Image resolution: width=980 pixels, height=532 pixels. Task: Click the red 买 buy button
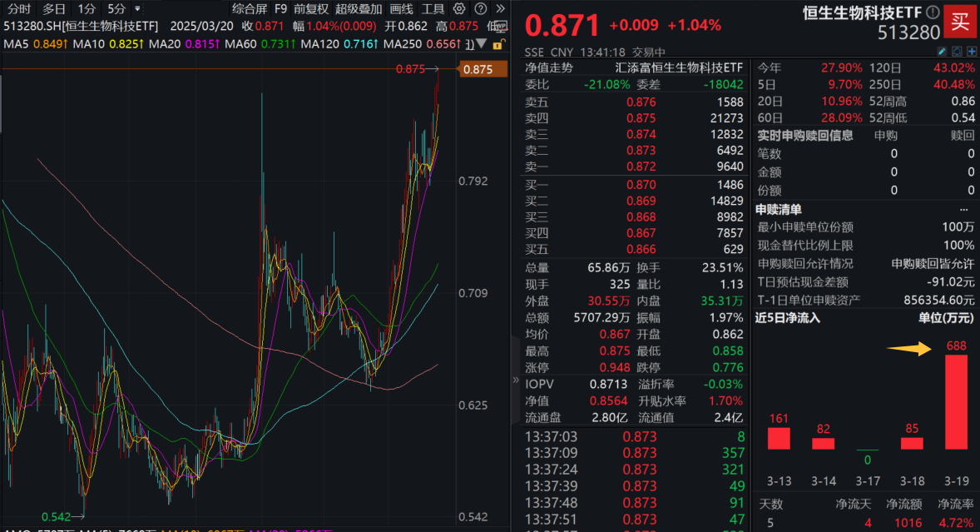[x=960, y=22]
